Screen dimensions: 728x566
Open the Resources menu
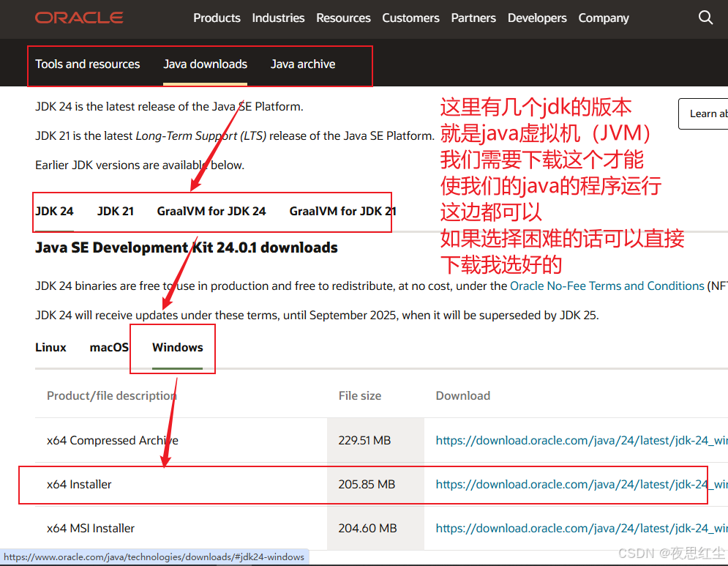(x=343, y=18)
